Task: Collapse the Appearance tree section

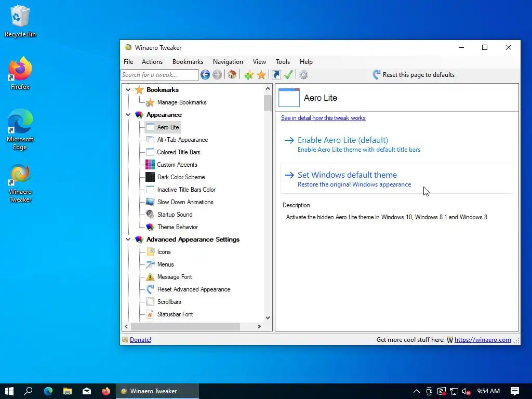Action: click(x=128, y=115)
